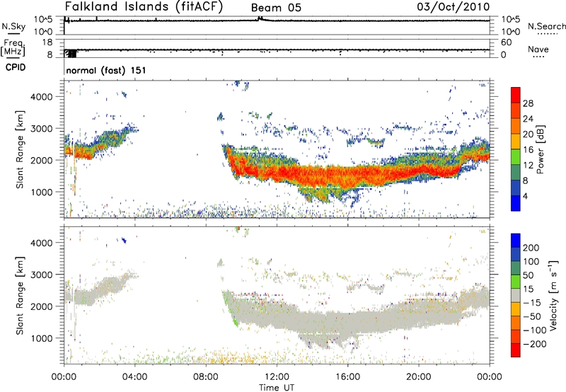
Task: Click the 'Beam 05' label
Action: (x=276, y=8)
